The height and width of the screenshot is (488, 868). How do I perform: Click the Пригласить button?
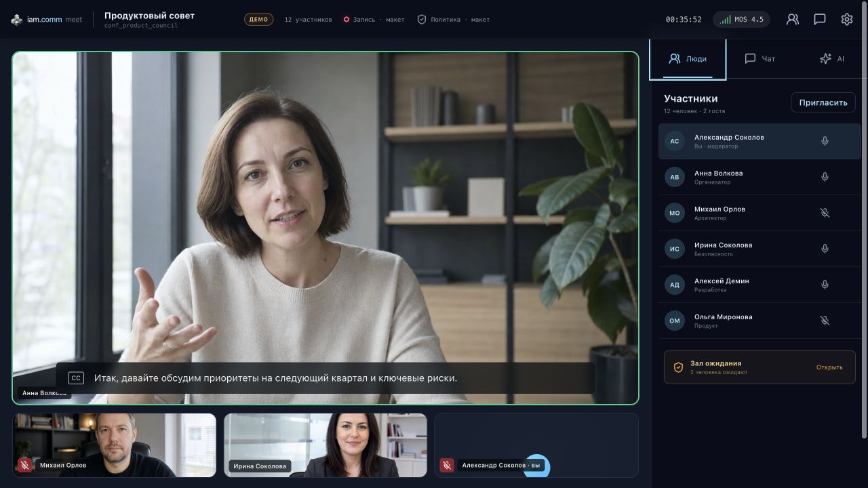pyautogui.click(x=823, y=102)
